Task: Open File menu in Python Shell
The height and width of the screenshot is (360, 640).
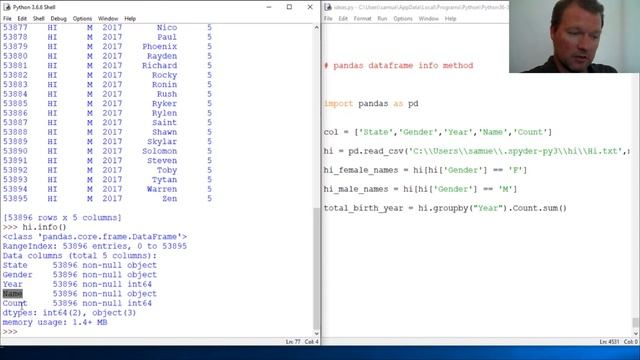Action: coord(7,19)
